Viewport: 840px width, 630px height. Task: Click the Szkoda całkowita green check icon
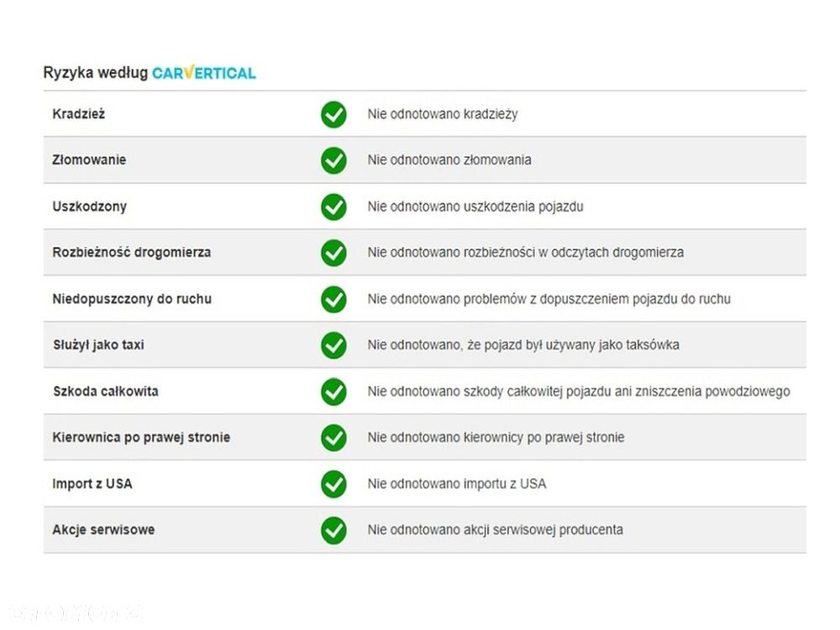(x=333, y=391)
